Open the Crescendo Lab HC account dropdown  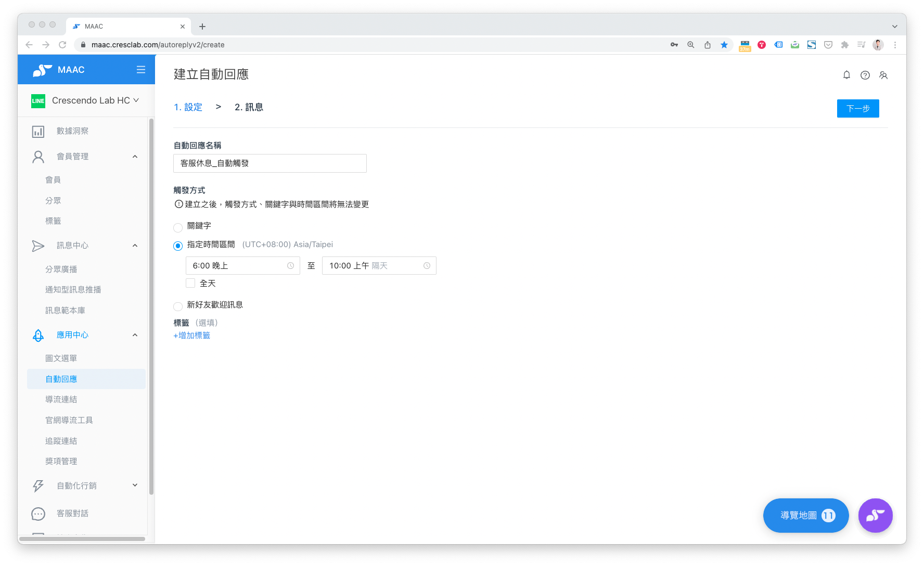coord(95,100)
